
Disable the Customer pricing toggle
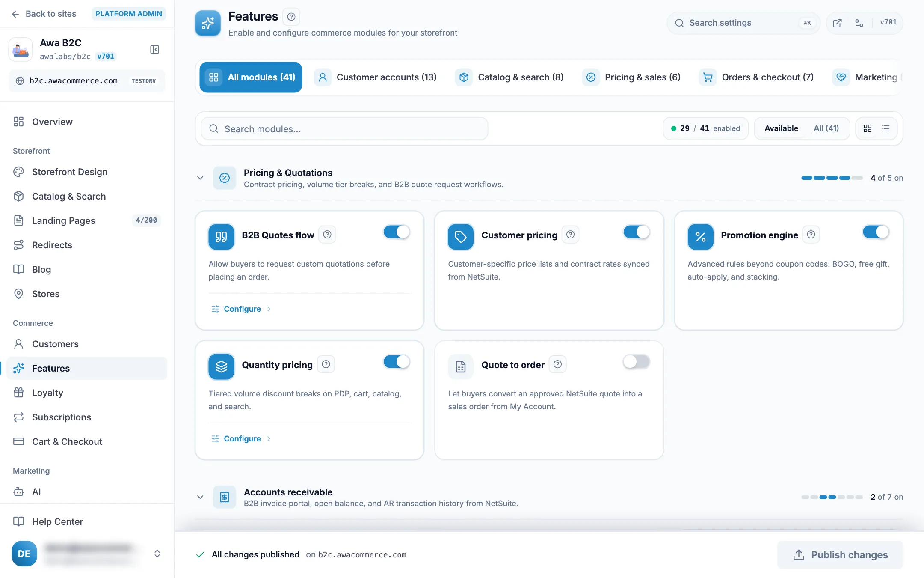(x=637, y=232)
